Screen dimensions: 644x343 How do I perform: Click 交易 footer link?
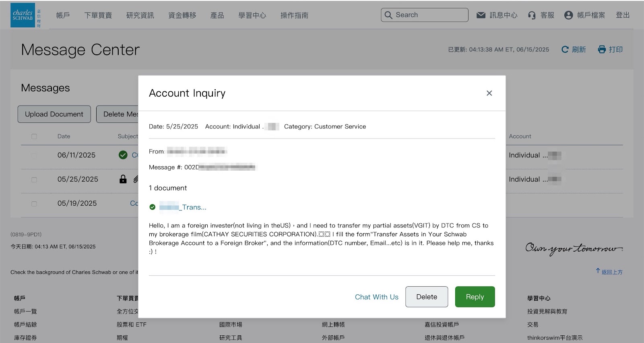[533, 324]
